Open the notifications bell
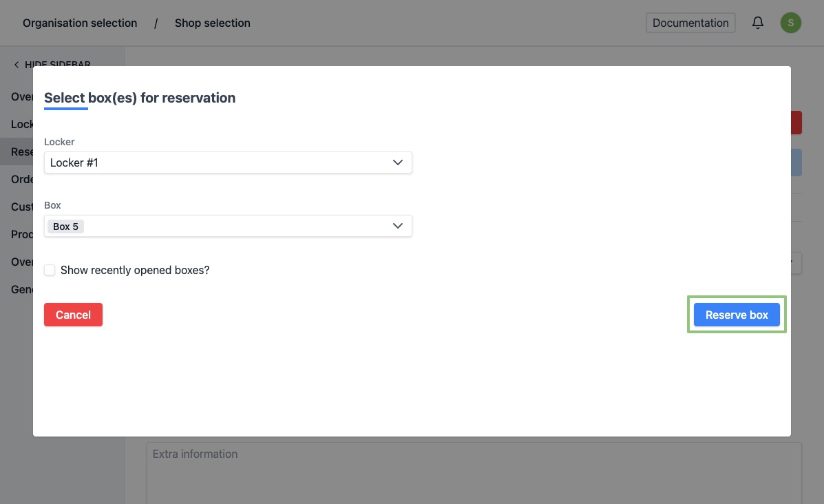Viewport: 824px width, 504px height. [758, 23]
